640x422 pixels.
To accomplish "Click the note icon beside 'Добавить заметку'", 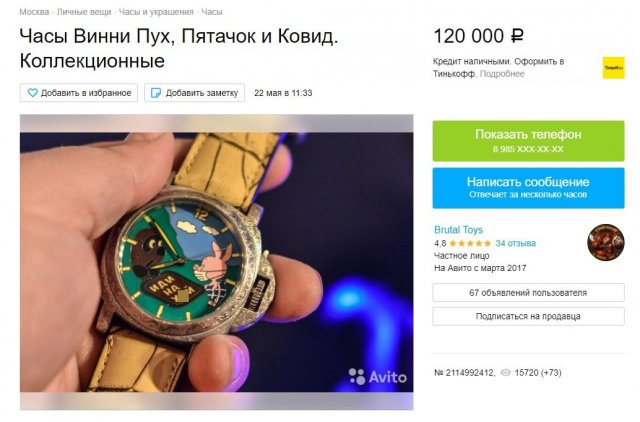I will pyautogui.click(x=155, y=93).
